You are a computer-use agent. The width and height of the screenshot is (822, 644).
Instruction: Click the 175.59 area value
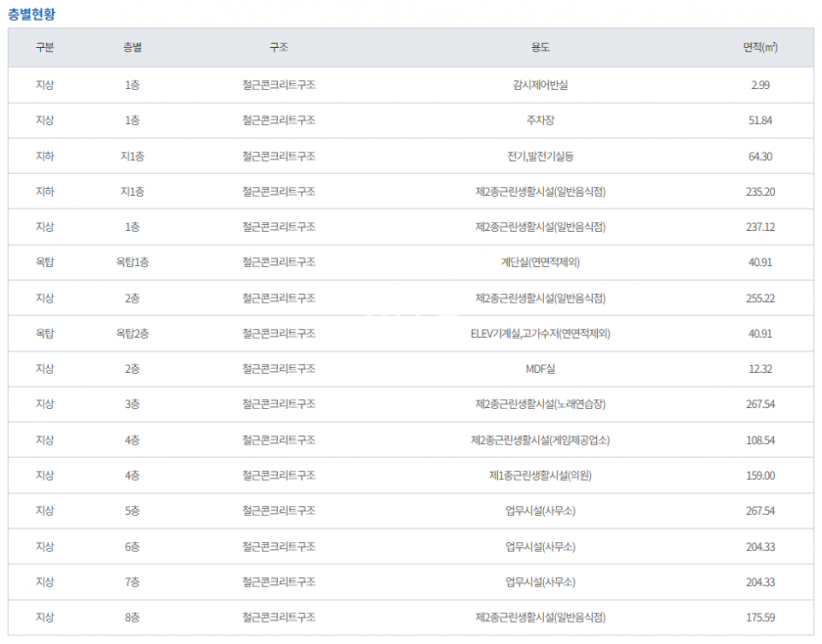[x=760, y=618]
